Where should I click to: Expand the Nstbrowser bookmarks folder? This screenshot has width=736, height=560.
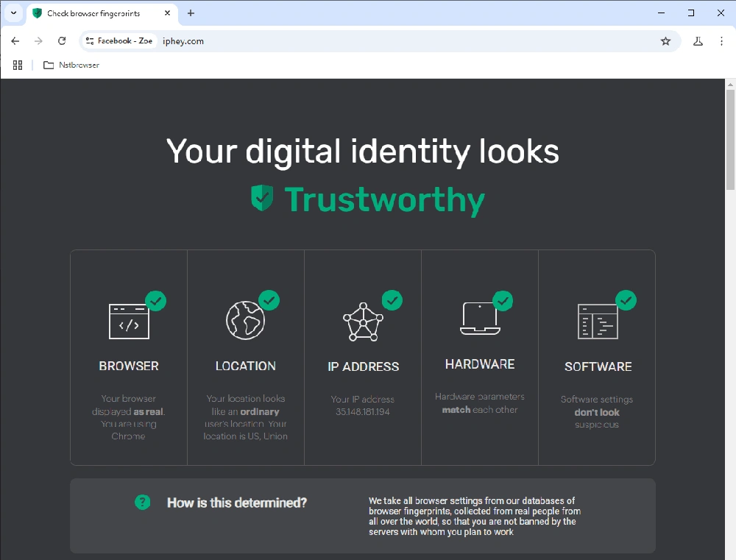click(71, 65)
